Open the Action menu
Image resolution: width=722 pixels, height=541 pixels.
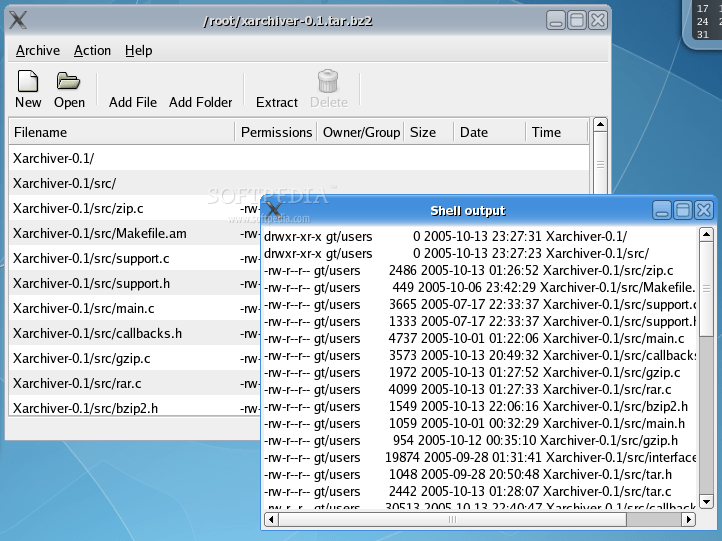tap(93, 51)
